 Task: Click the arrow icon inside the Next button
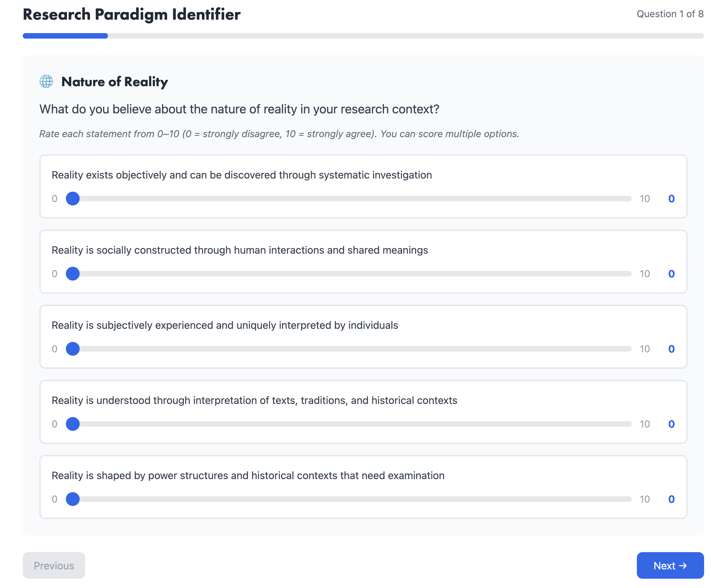point(683,566)
